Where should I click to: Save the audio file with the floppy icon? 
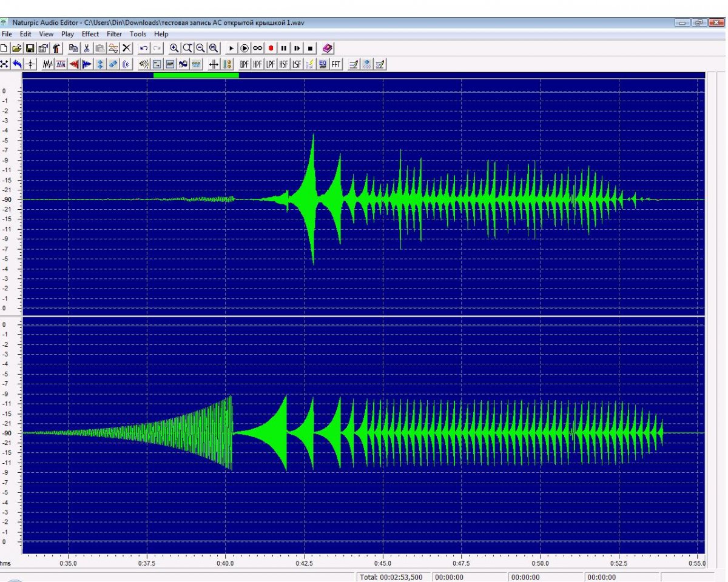tap(30, 48)
